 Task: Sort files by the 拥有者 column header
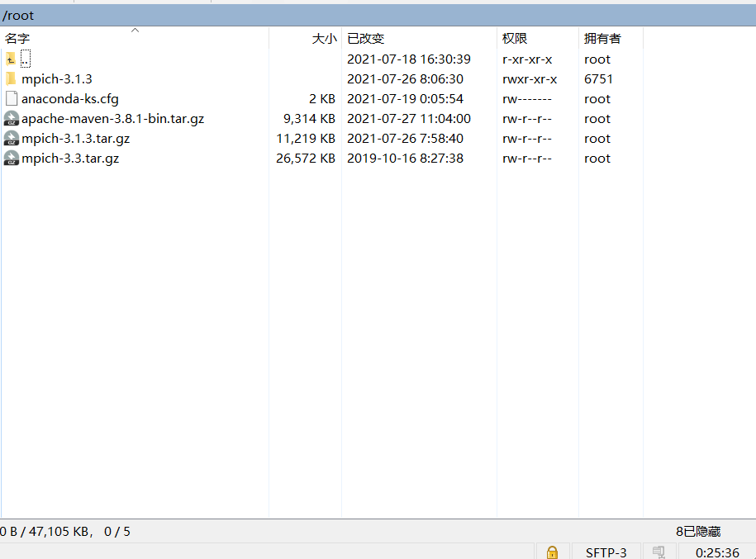pos(601,38)
